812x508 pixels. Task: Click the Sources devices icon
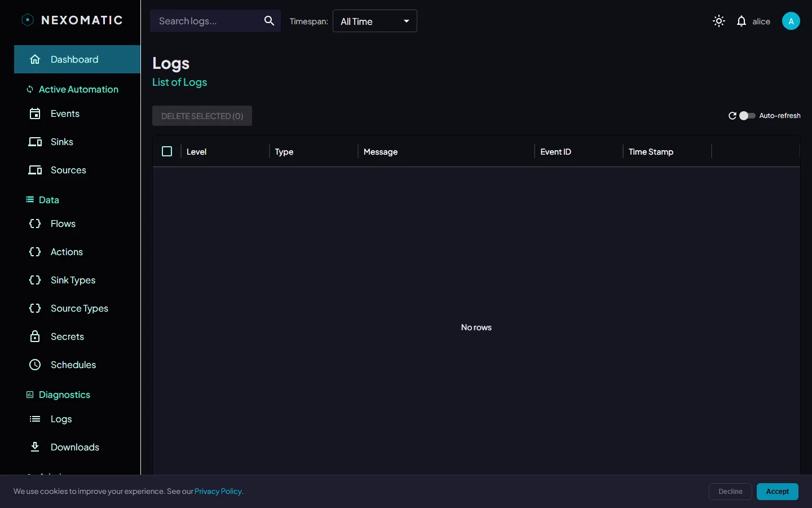(35, 170)
